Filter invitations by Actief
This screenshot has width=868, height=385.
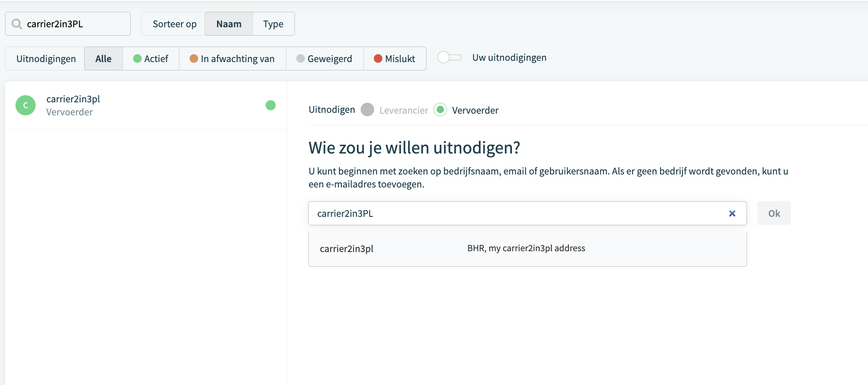tap(151, 59)
